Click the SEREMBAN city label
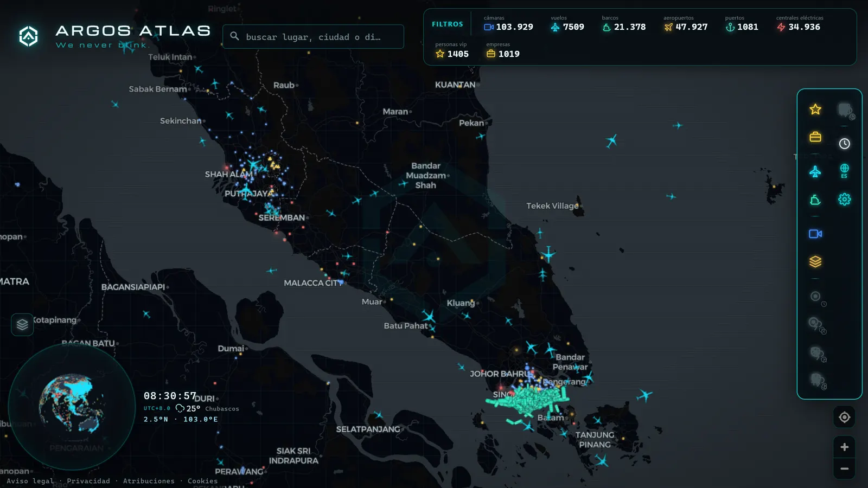The width and height of the screenshot is (868, 488). 282,217
